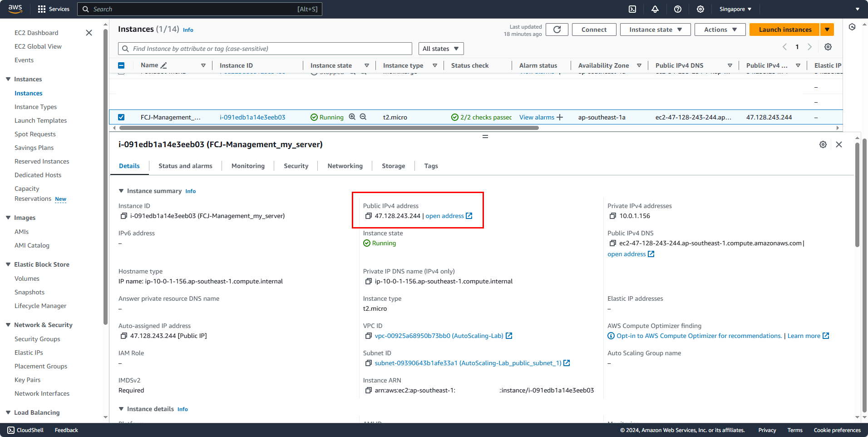Copy the Public IPv4 address with the copy icon
Image resolution: width=868 pixels, height=437 pixels.
pos(368,216)
